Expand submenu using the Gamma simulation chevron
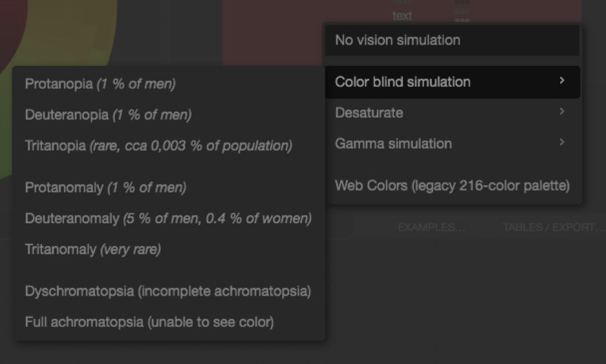This screenshot has height=364, width=606. (562, 143)
